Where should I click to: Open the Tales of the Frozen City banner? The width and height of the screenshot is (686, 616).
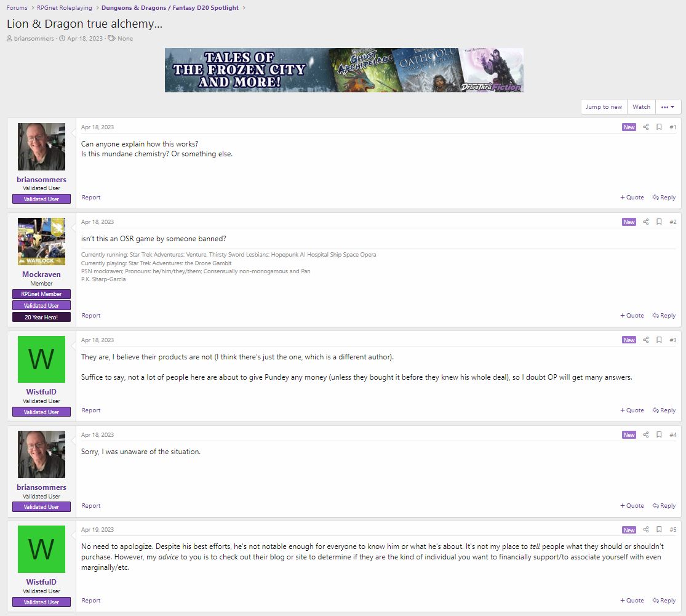point(344,70)
